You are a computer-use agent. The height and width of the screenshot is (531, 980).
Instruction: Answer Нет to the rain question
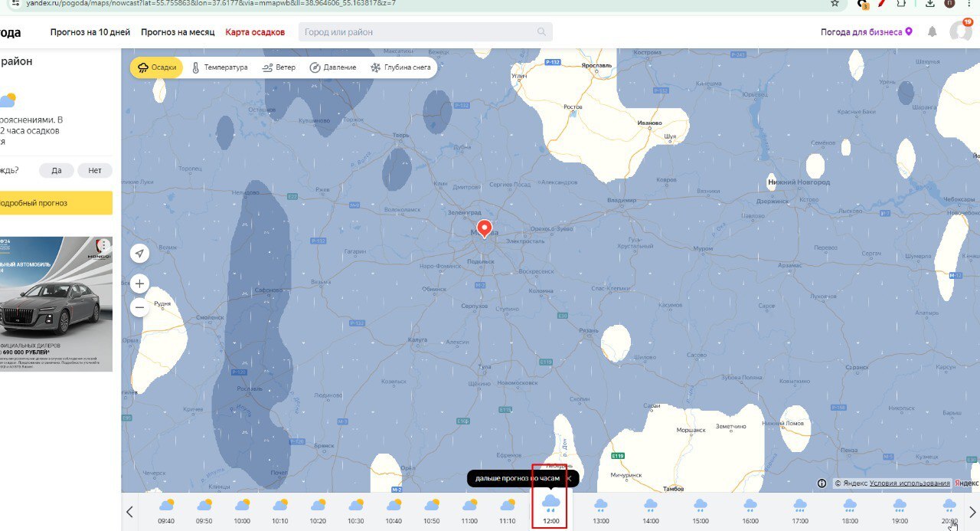(x=95, y=171)
